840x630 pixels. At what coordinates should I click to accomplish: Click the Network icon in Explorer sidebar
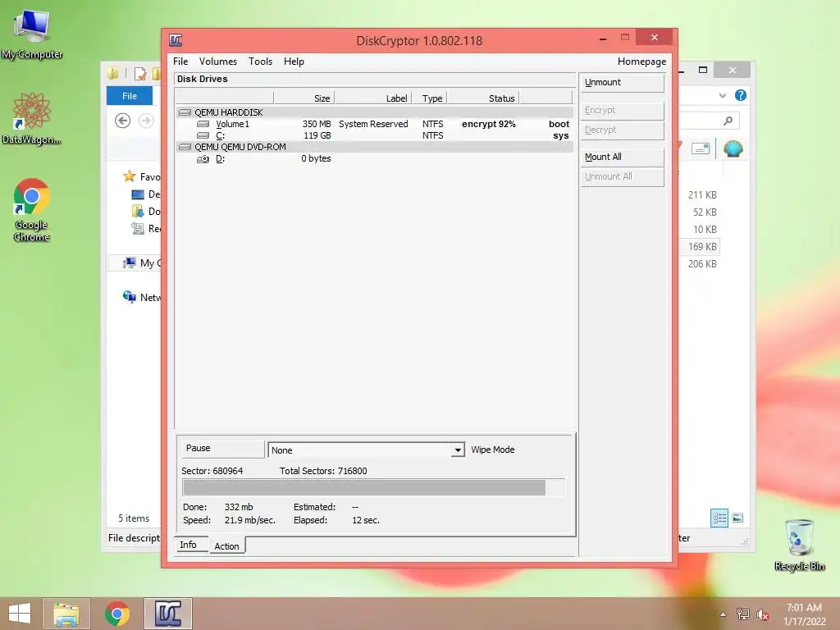tap(129, 297)
